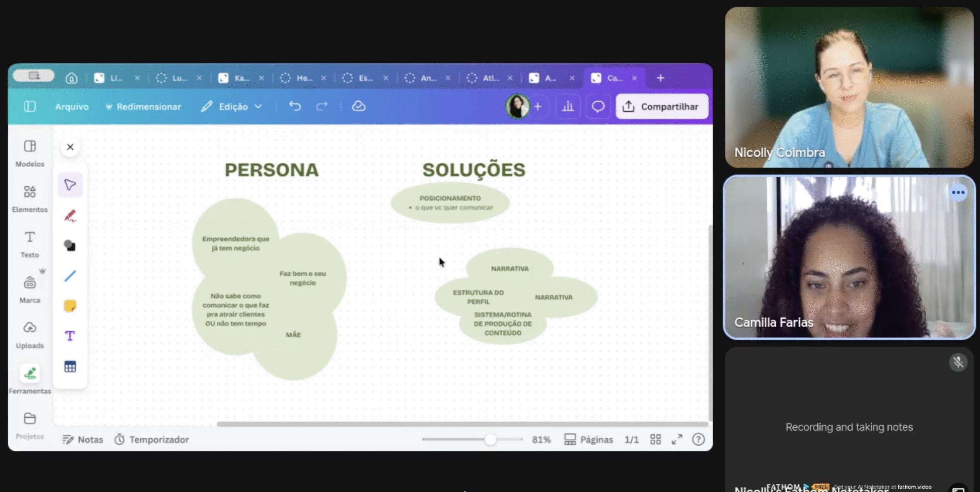
Task: Pick the yellow sticky note tool
Action: tap(70, 306)
